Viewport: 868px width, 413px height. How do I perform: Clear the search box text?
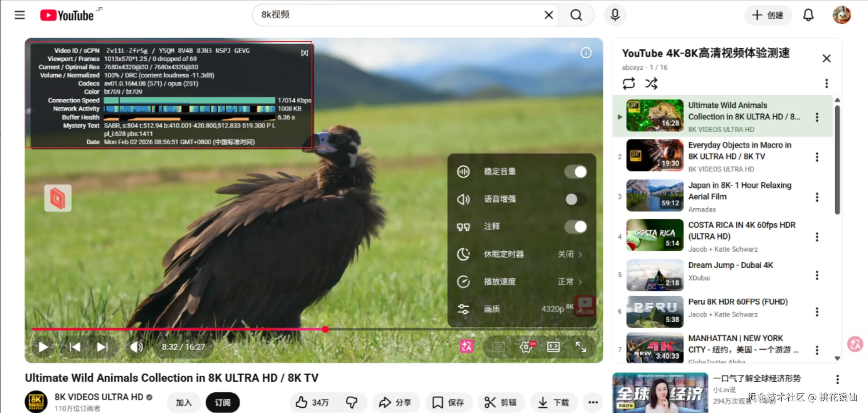[548, 15]
